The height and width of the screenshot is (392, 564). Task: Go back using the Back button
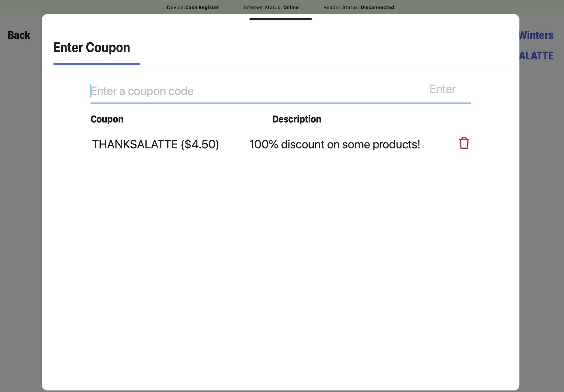click(19, 35)
